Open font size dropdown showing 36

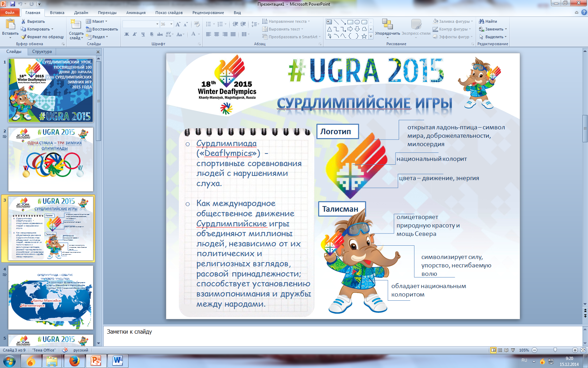[x=171, y=24]
